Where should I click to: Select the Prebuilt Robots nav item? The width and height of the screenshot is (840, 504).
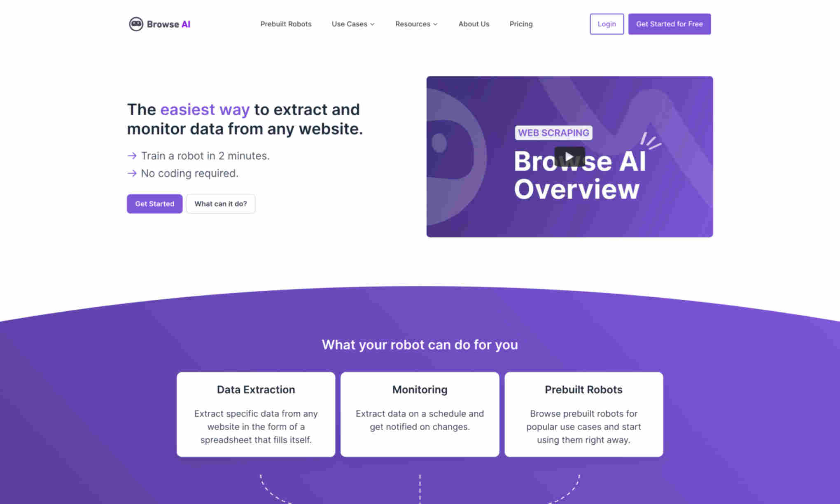(286, 24)
